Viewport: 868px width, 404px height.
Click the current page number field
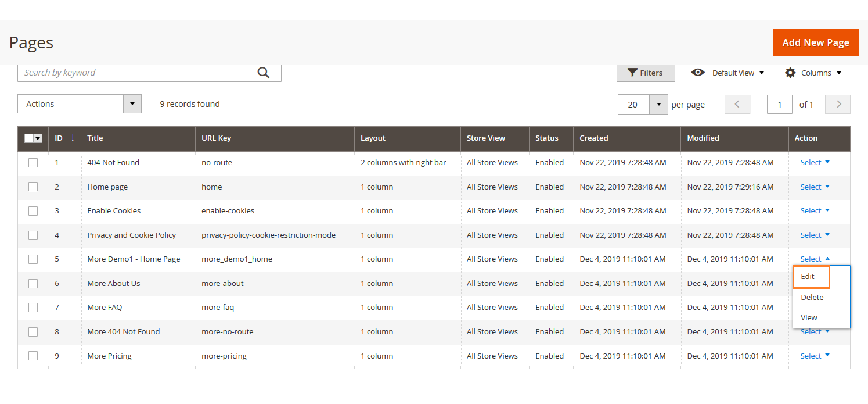click(780, 105)
